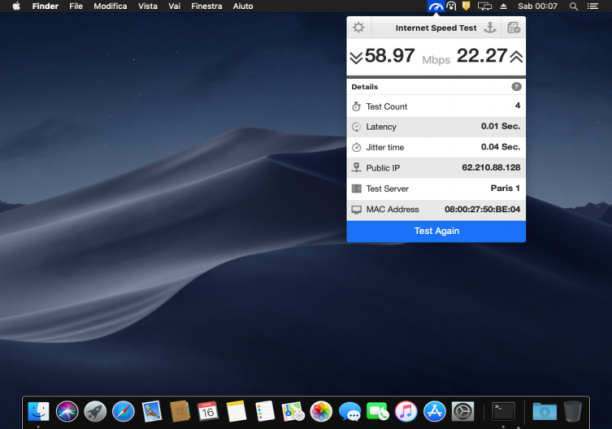Open the Trash in the Dock

[573, 411]
